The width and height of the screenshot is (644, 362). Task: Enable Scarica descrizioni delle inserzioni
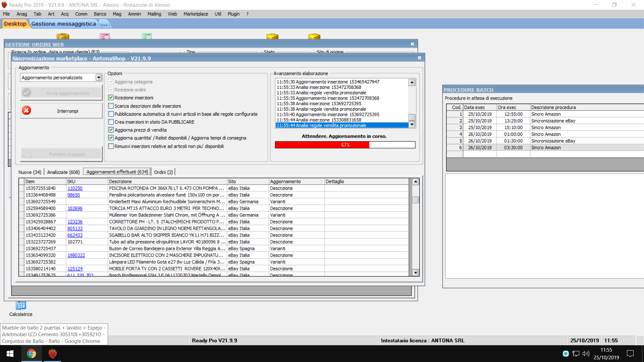(111, 106)
